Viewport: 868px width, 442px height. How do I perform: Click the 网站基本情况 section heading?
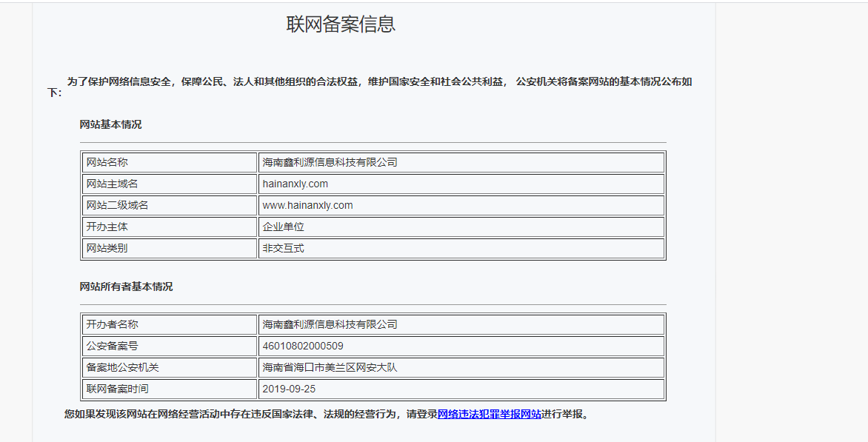(110, 124)
